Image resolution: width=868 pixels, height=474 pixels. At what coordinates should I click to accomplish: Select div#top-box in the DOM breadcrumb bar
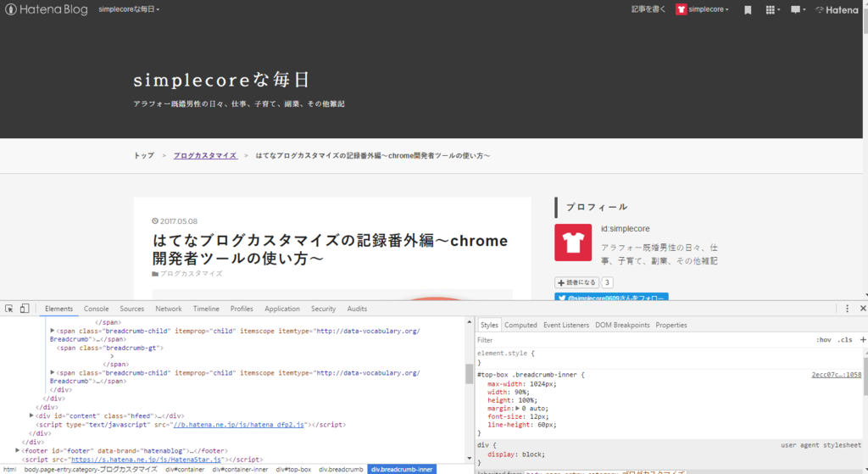tap(293, 470)
